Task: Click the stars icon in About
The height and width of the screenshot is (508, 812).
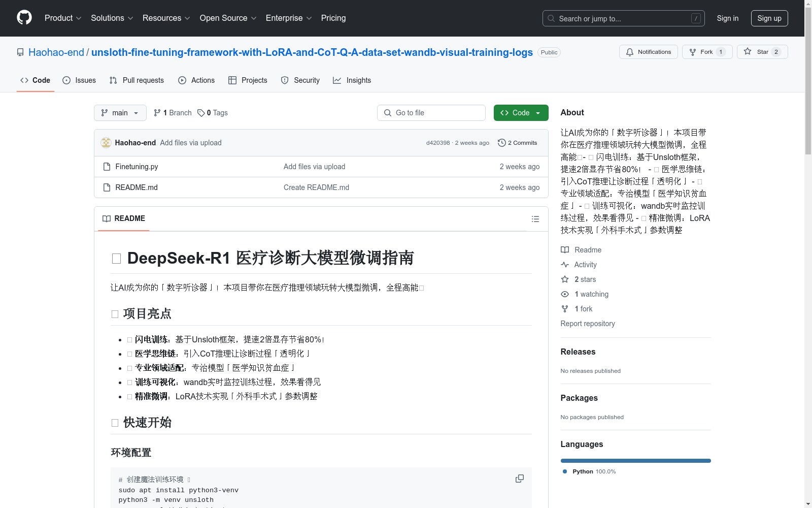Action: 565,279
